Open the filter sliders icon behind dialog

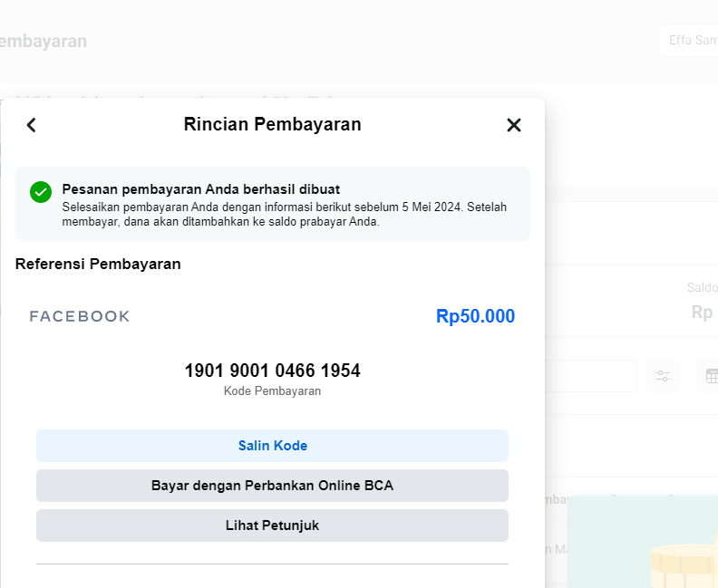click(662, 376)
